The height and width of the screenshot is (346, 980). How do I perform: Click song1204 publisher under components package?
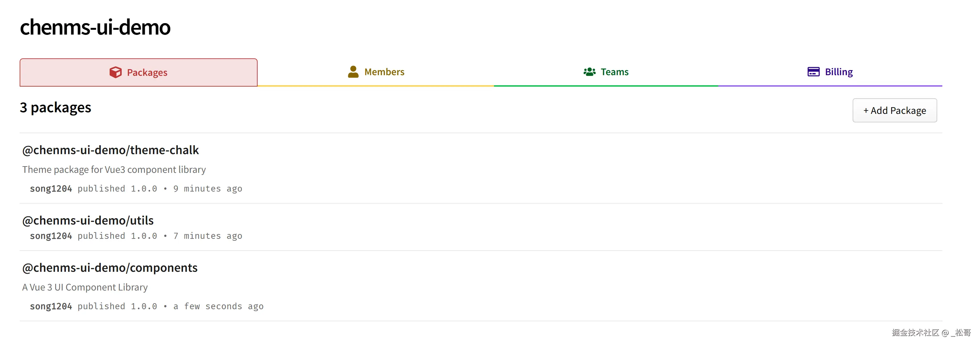[x=51, y=306]
